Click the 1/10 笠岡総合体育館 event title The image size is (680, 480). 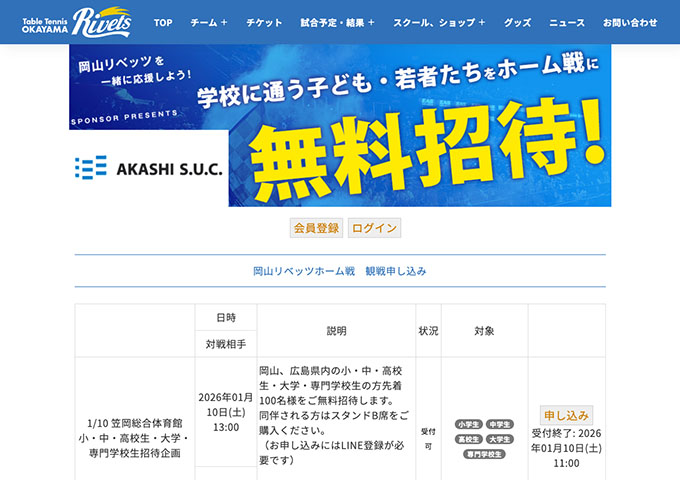coord(134,438)
